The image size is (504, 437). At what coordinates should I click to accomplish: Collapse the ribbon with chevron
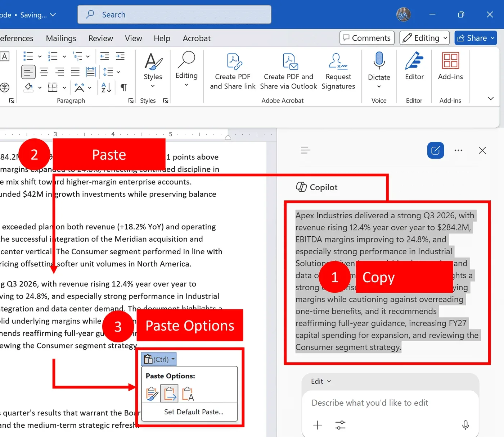[491, 98]
